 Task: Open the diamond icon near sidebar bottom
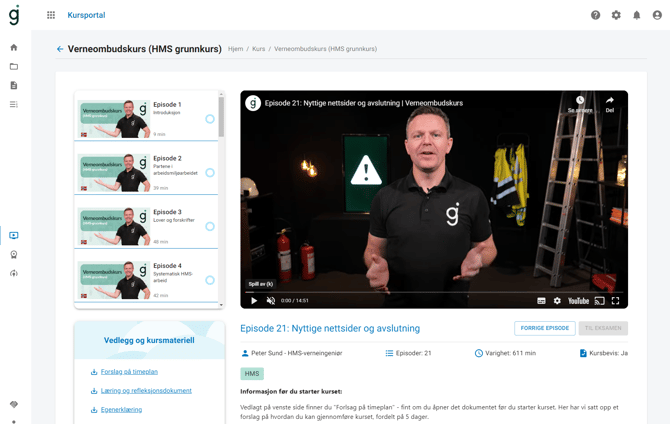(14, 404)
